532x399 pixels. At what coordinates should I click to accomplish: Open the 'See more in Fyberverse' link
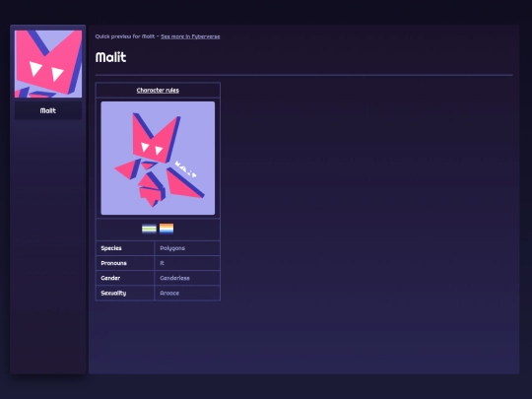tap(190, 36)
